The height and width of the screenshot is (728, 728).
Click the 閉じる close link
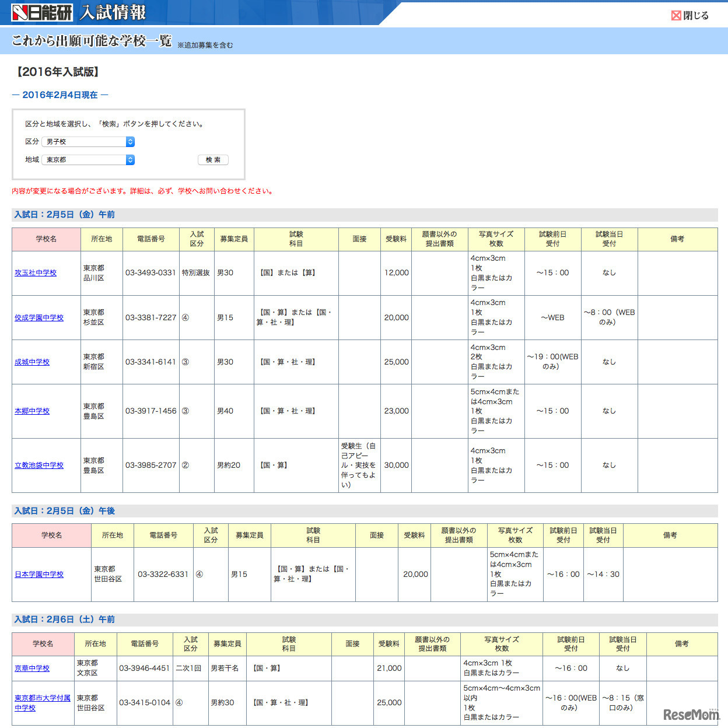(x=690, y=15)
